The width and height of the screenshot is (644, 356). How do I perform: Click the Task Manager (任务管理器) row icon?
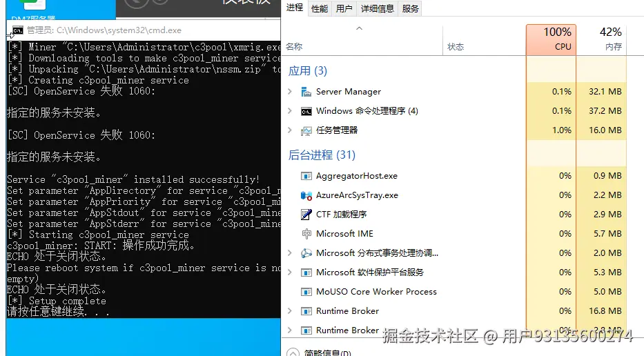pyautogui.click(x=306, y=130)
